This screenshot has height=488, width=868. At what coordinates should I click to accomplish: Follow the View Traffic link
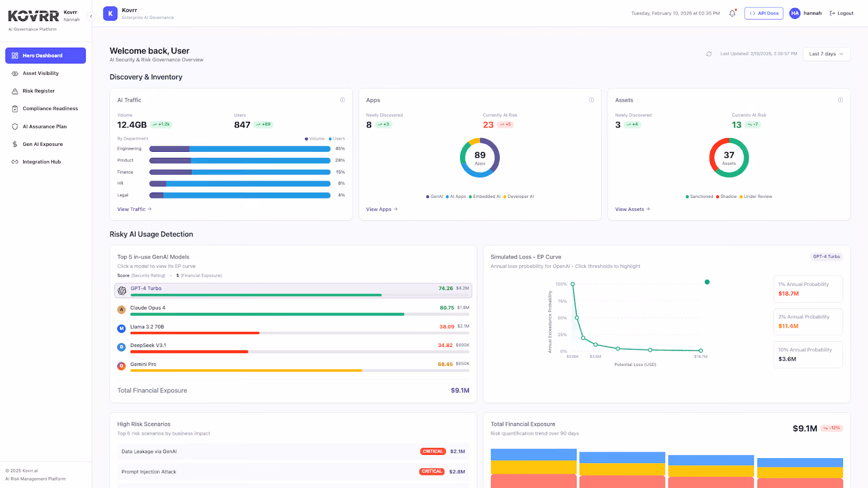pyautogui.click(x=135, y=209)
